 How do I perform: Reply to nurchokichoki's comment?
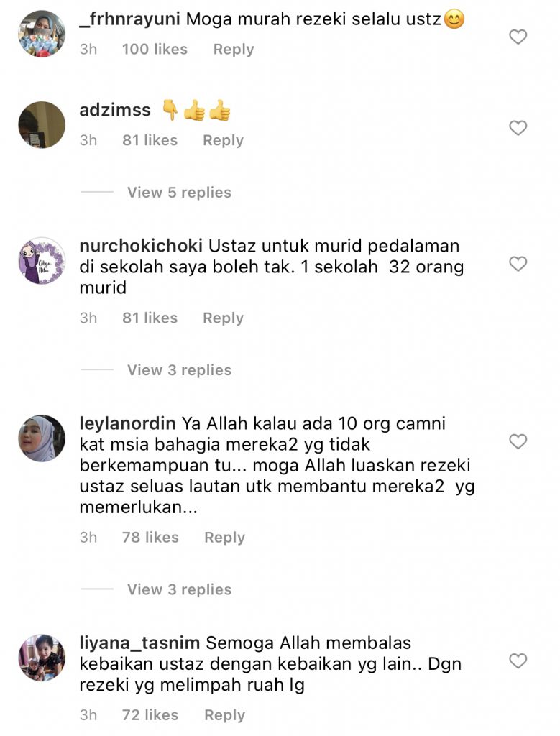[223, 318]
